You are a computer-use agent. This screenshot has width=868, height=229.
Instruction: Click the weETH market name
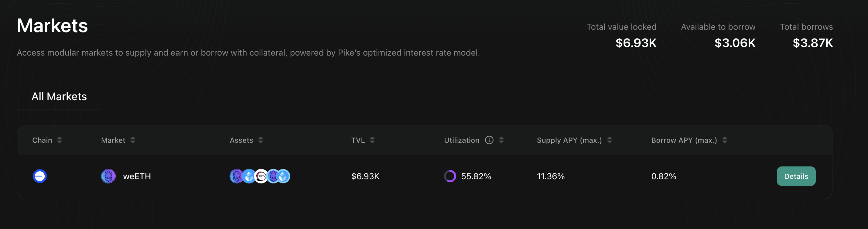[137, 176]
